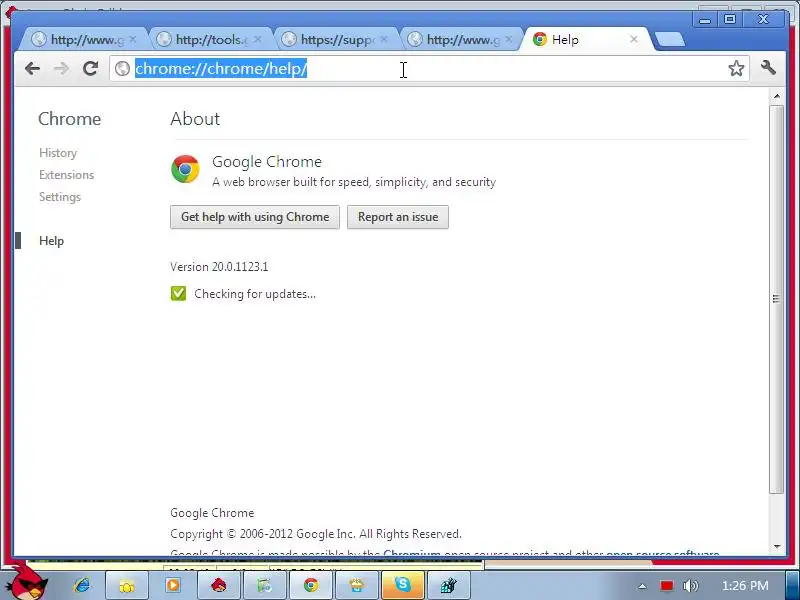Open a new tab
This screenshot has width=800, height=600.
[x=669, y=39]
